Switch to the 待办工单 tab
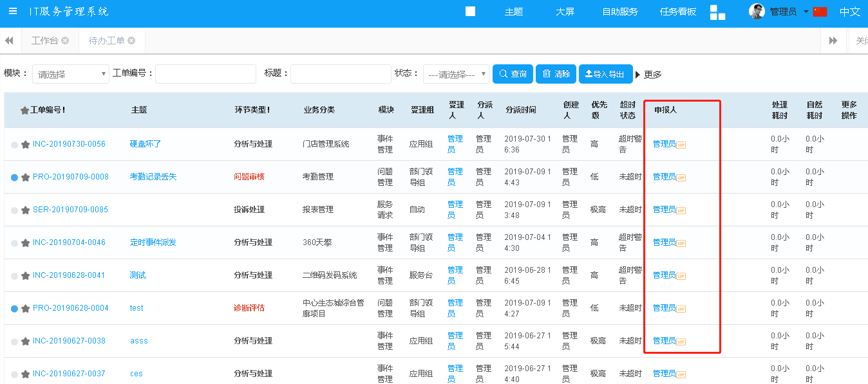868x384 pixels. pyautogui.click(x=106, y=41)
